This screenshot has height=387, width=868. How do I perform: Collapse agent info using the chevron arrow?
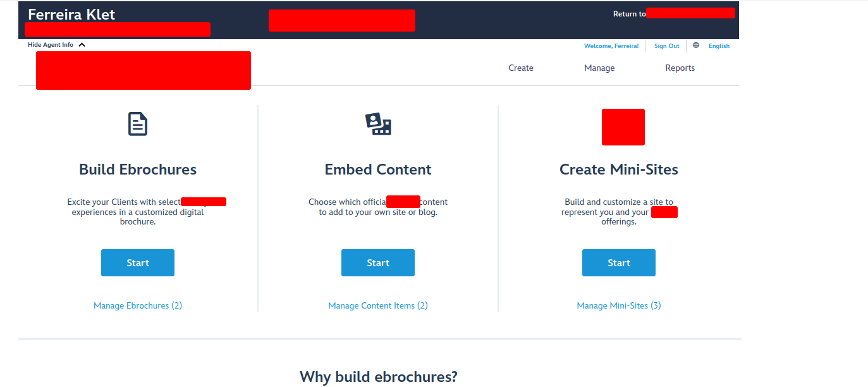[x=82, y=46]
